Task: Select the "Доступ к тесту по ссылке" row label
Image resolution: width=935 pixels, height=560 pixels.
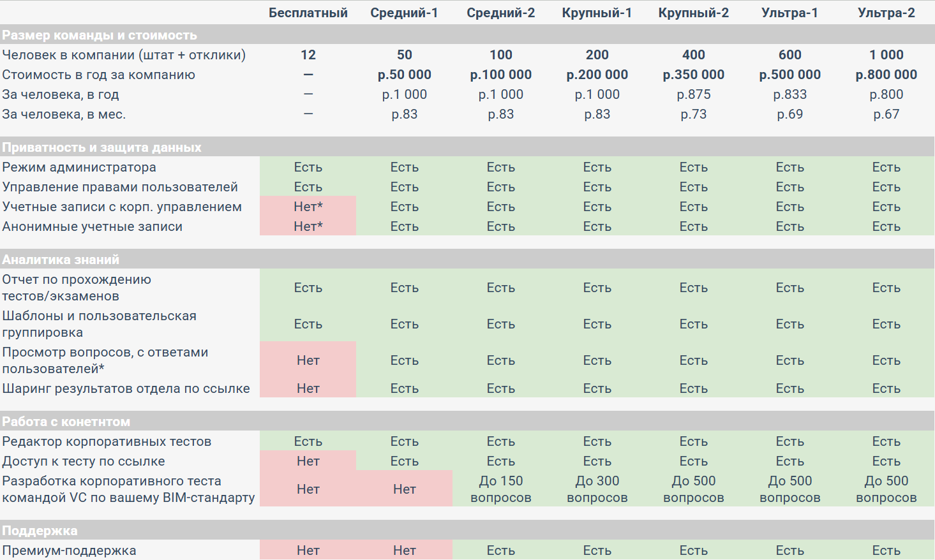Action: (x=84, y=461)
